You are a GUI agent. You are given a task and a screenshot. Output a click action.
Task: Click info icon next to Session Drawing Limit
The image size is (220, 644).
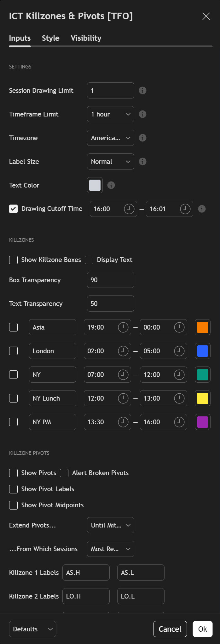(x=142, y=91)
